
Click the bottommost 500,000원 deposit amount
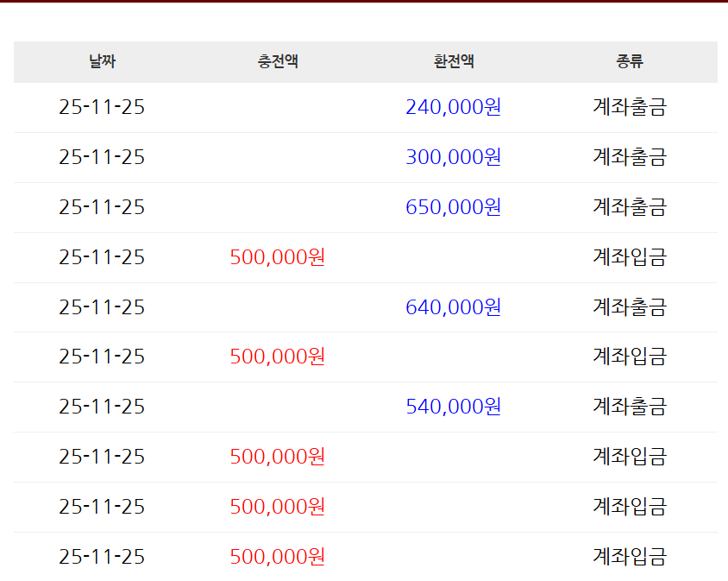pos(278,557)
